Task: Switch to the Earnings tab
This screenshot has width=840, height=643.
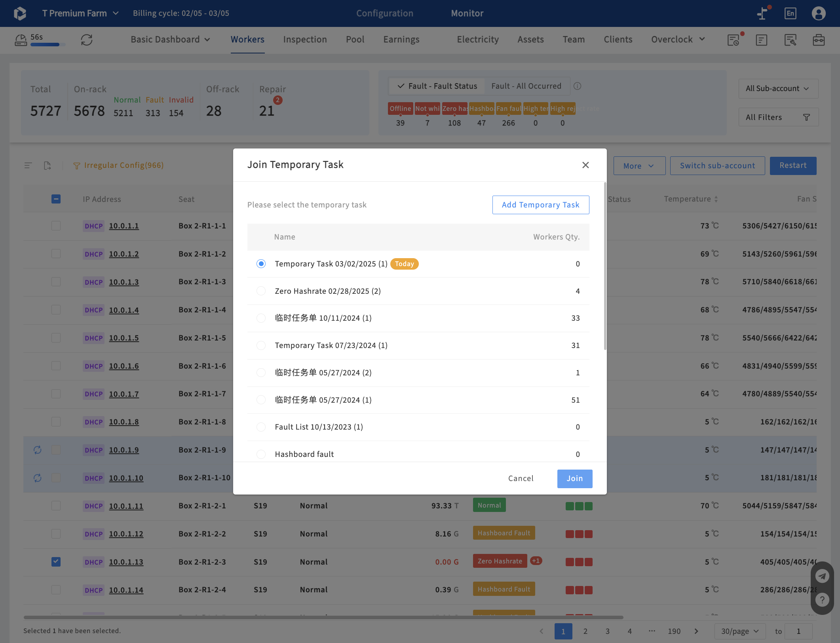Action: (401, 40)
